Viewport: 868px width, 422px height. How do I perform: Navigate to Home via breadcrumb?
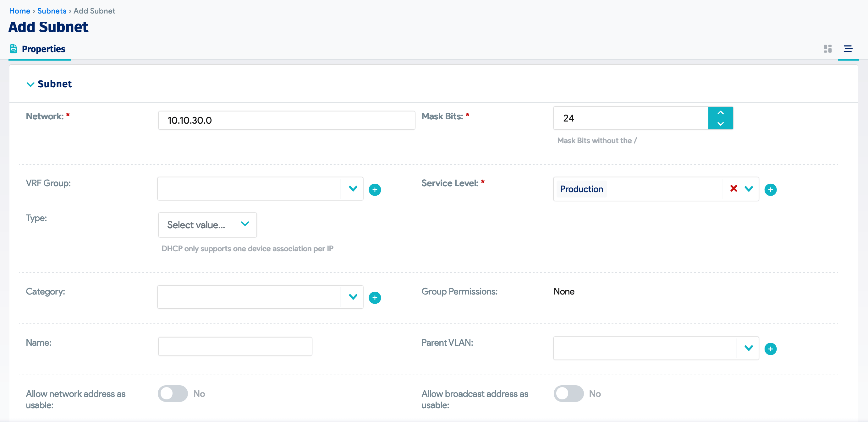19,10
